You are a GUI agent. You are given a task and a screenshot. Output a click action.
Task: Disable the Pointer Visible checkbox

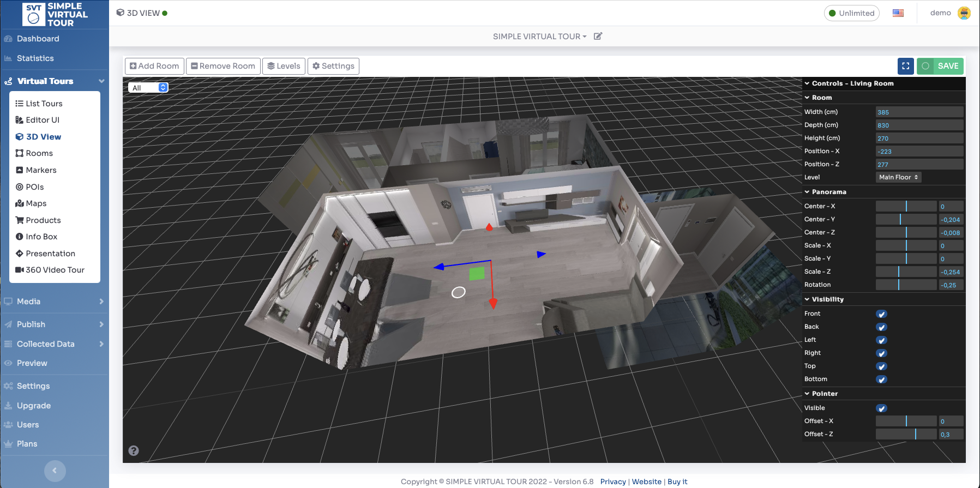[x=881, y=408]
